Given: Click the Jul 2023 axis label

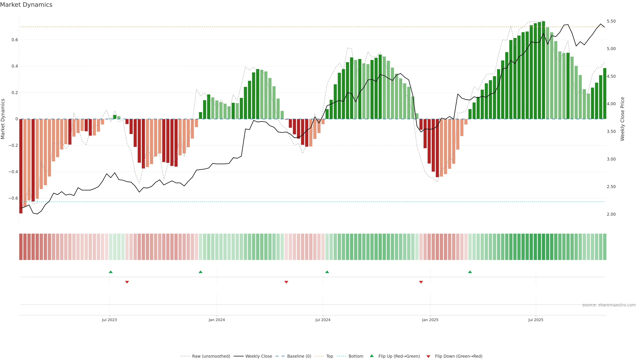Looking at the screenshot, I should [109, 320].
